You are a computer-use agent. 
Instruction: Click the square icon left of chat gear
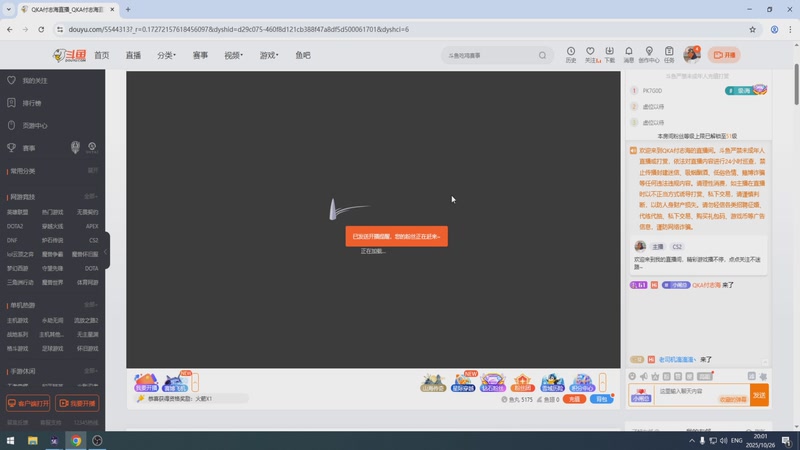pyautogui.click(x=752, y=376)
